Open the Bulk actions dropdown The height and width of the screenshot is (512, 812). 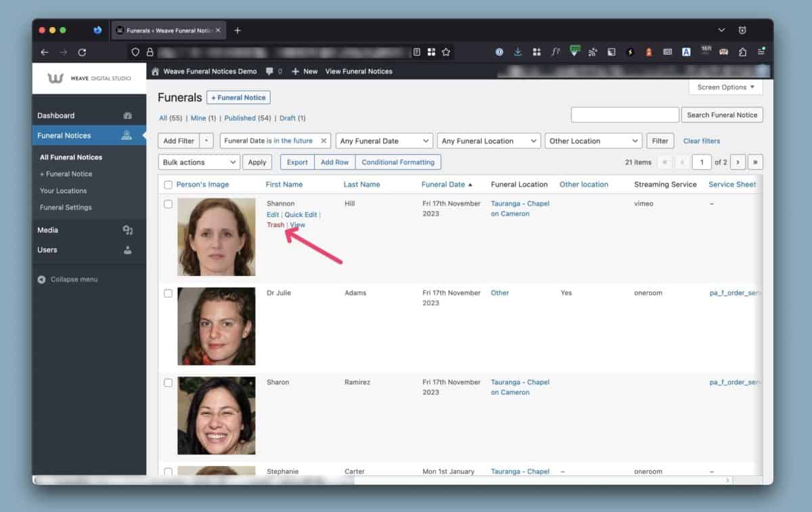(200, 162)
